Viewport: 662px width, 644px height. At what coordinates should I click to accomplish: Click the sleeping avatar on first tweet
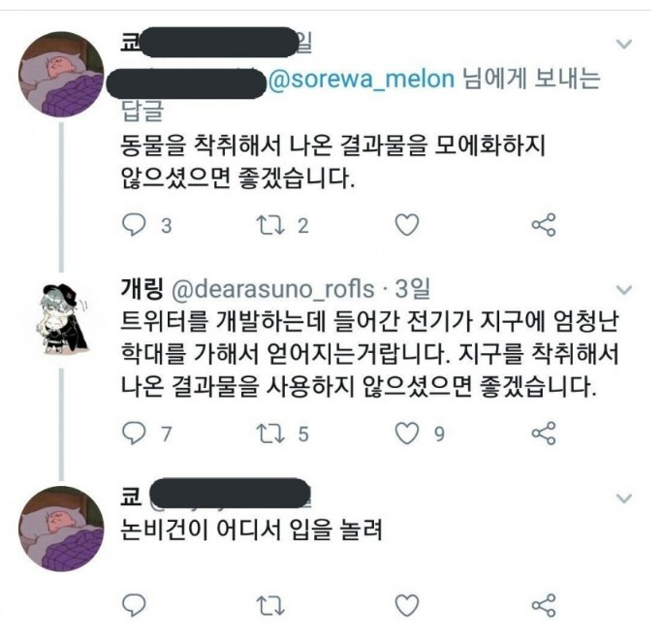pyautogui.click(x=64, y=75)
